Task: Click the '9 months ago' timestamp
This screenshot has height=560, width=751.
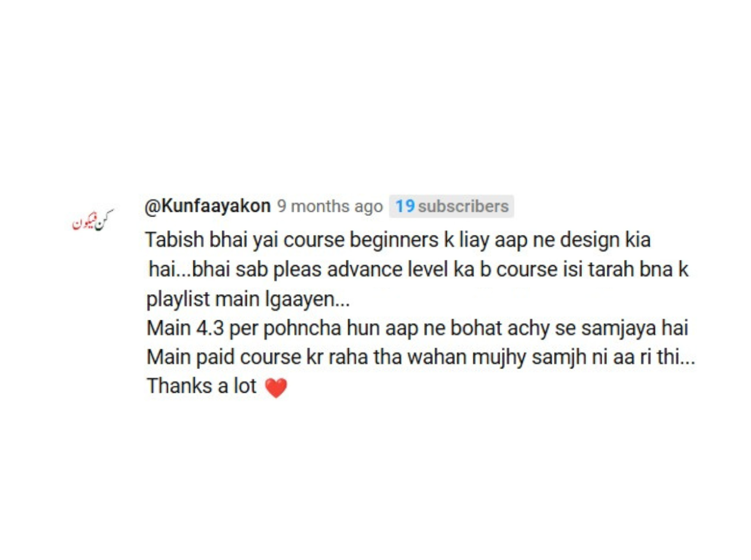Action: (x=330, y=206)
